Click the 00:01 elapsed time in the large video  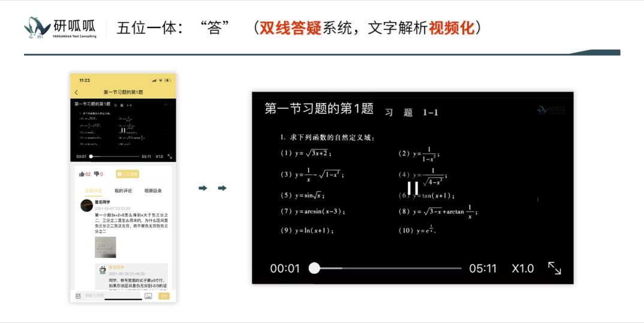pyautogui.click(x=285, y=268)
